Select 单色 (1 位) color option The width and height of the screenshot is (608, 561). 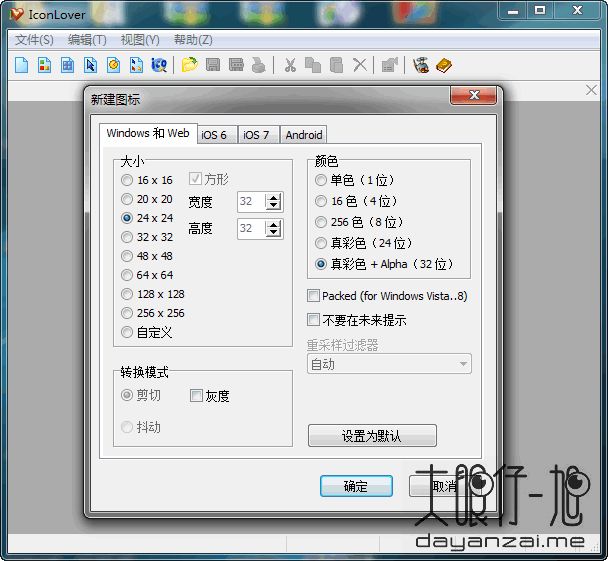[x=354, y=180]
